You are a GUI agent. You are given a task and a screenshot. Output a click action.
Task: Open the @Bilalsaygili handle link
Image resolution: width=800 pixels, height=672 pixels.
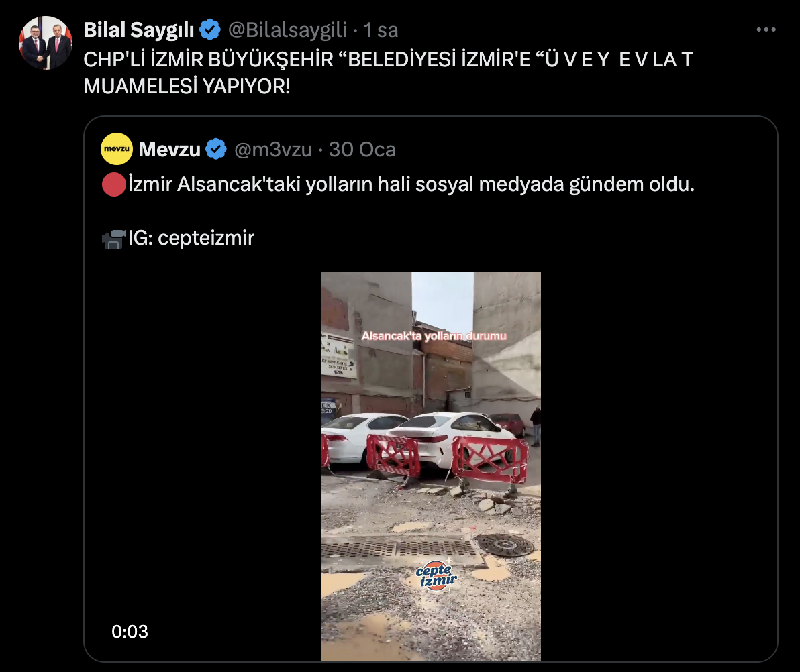click(x=288, y=30)
